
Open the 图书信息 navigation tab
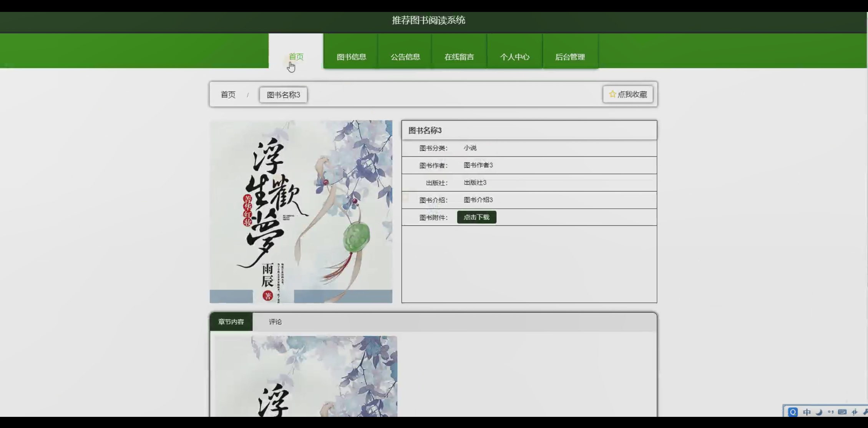pos(351,51)
